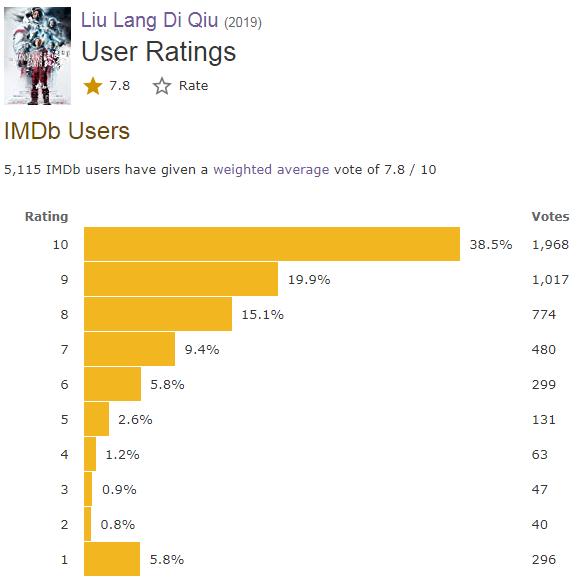This screenshot has height=584, width=581.
Task: Select the rating 10 bar
Action: point(272,244)
